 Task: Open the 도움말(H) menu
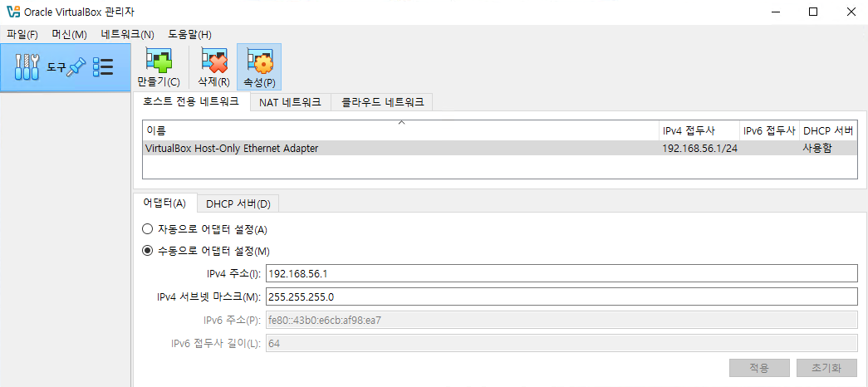coord(190,34)
